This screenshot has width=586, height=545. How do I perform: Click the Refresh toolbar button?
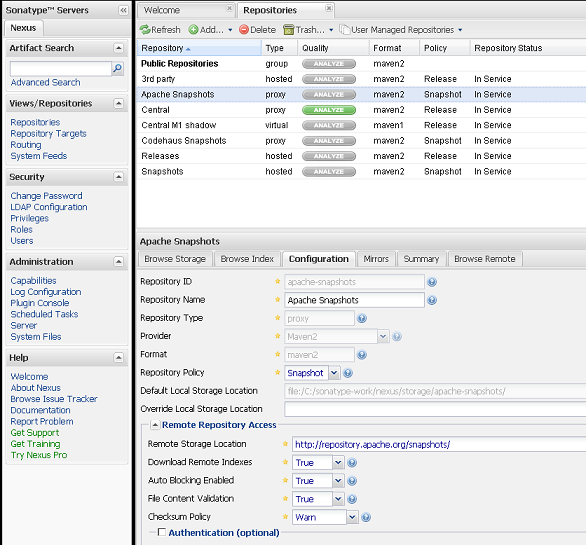160,30
